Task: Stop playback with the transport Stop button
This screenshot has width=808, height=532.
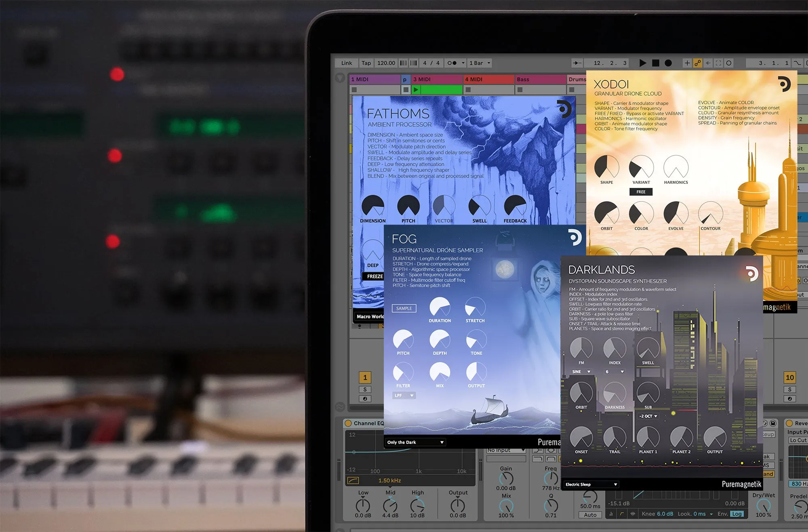Action: pos(656,63)
